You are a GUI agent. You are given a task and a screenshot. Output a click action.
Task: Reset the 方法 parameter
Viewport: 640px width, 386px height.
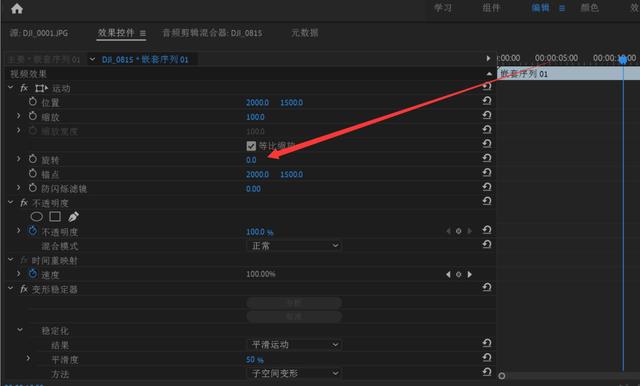487,372
